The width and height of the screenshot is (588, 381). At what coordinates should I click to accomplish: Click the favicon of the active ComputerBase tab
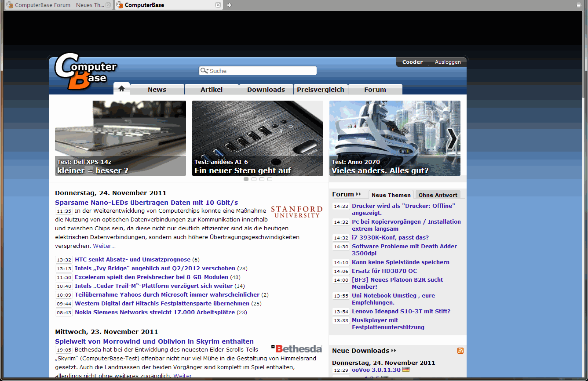(120, 5)
